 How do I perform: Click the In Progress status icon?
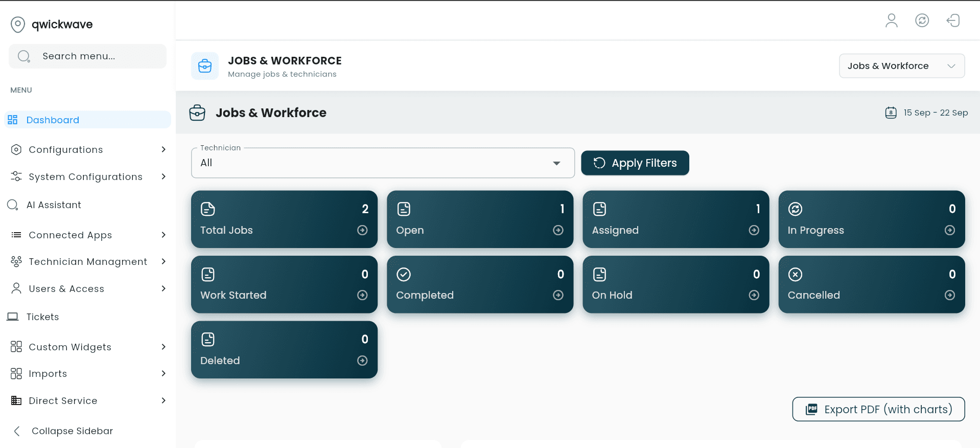[x=795, y=209]
